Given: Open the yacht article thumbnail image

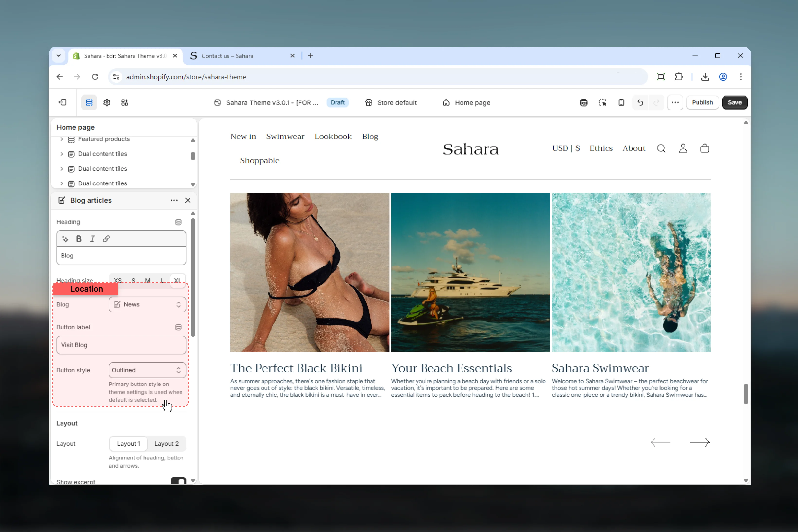Looking at the screenshot, I should (x=470, y=272).
